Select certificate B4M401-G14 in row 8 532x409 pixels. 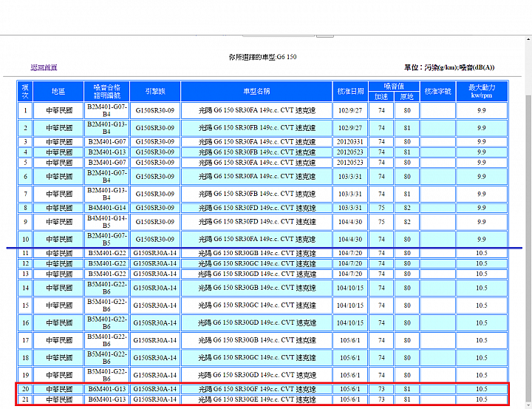click(x=106, y=208)
